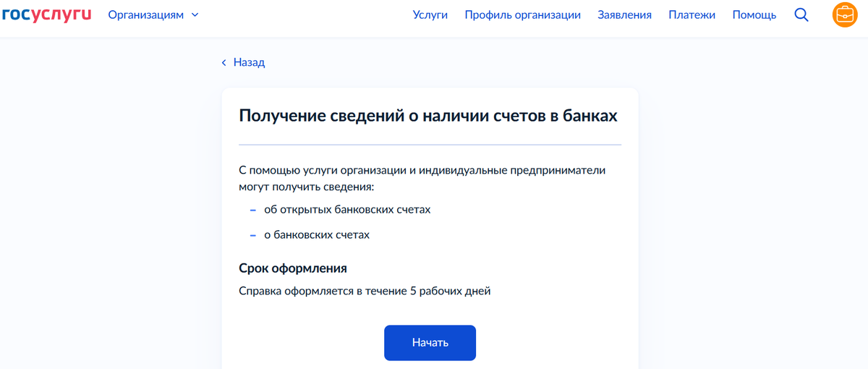Select heading Получение сведений о наличии счетов в банках
This screenshot has width=868, height=369.
pos(428,116)
